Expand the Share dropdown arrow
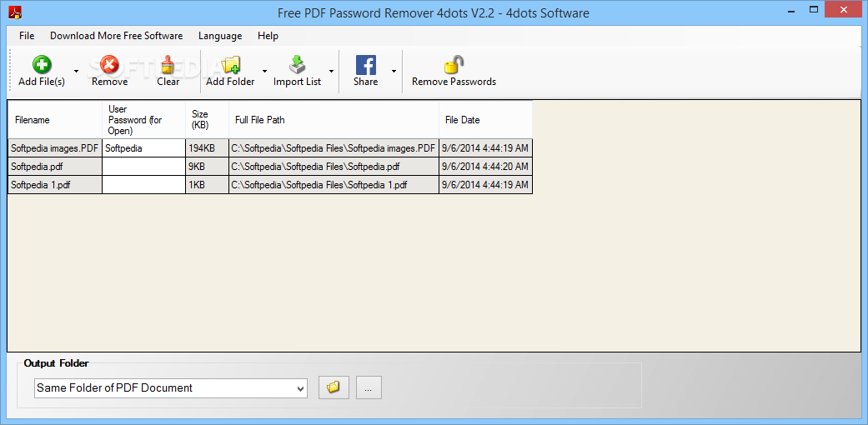The height and width of the screenshot is (425, 868). coord(394,71)
